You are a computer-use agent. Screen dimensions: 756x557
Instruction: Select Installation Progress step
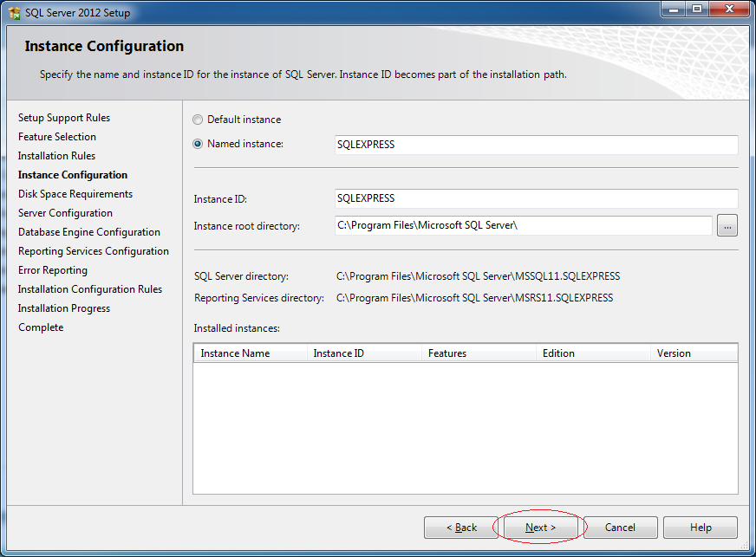tap(64, 308)
